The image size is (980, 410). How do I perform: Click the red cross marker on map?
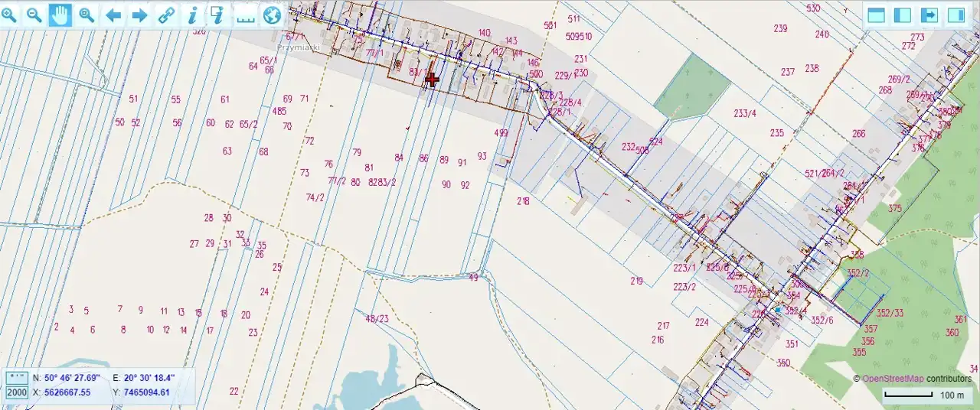coord(432,79)
